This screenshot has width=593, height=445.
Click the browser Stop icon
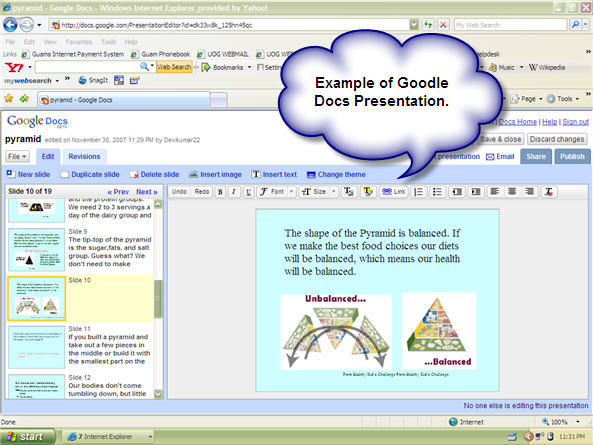pos(443,25)
